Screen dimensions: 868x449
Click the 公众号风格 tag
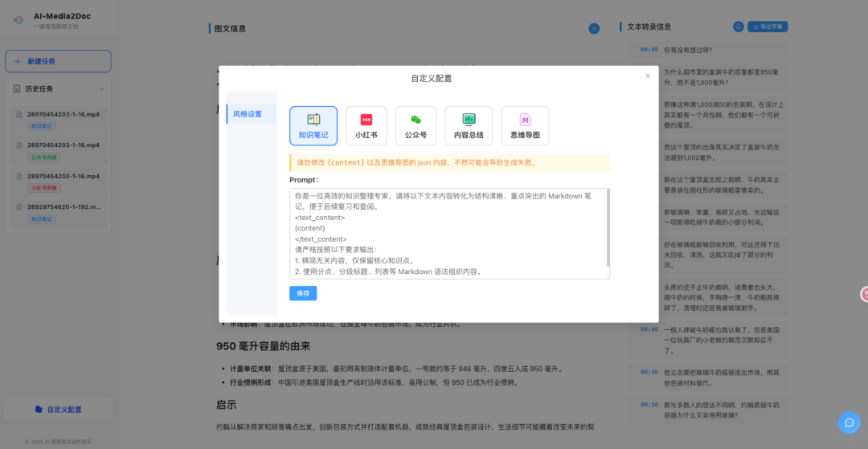44,157
